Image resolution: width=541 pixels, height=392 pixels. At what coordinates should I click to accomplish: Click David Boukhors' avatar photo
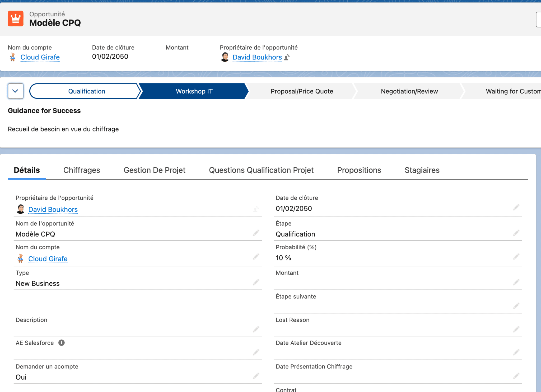point(225,57)
